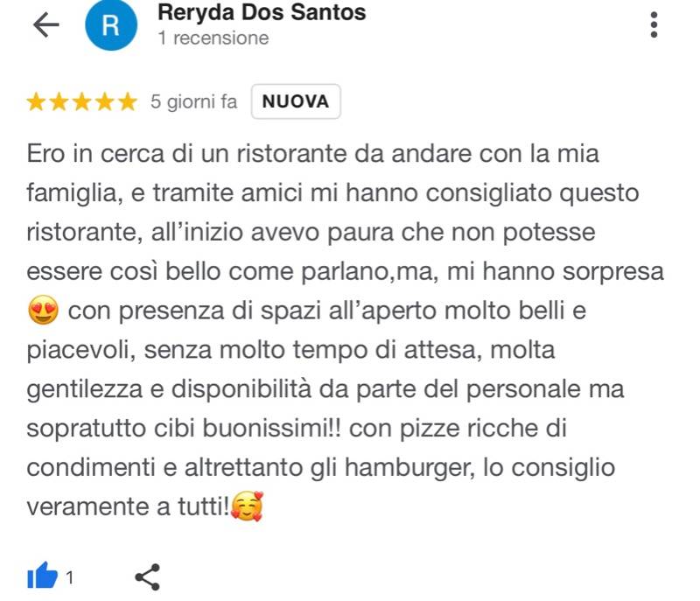
Task: Select the first gold star
Action: (36, 101)
